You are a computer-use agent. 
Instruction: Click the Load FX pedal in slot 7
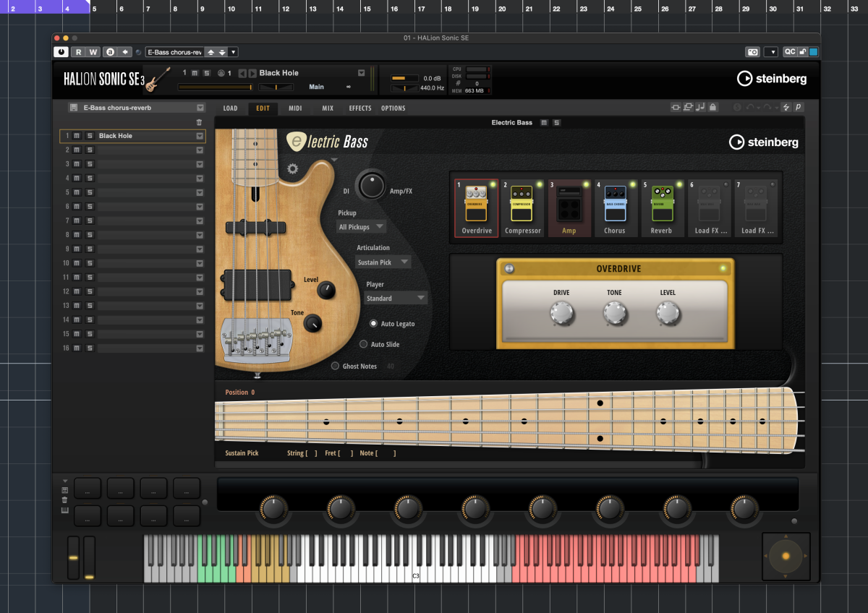(x=756, y=208)
